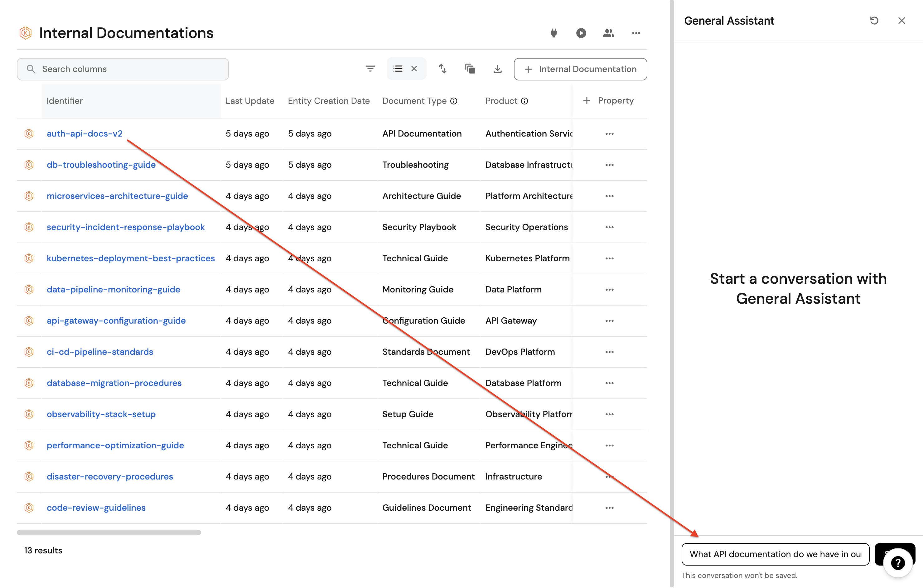Screen dimensions: 923x588
Task: Click the plug integrations icon in header
Action: [x=553, y=33]
